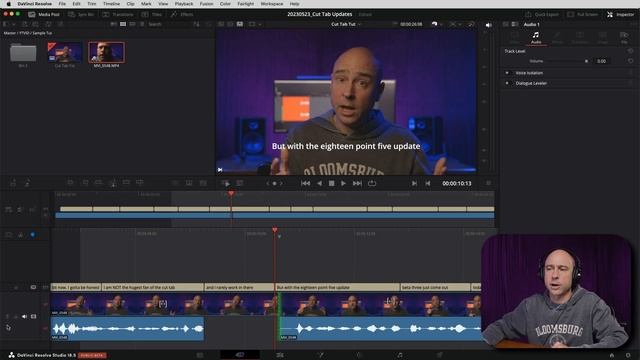Open the Transitions panel
The width and height of the screenshot is (640, 360).
118,14
